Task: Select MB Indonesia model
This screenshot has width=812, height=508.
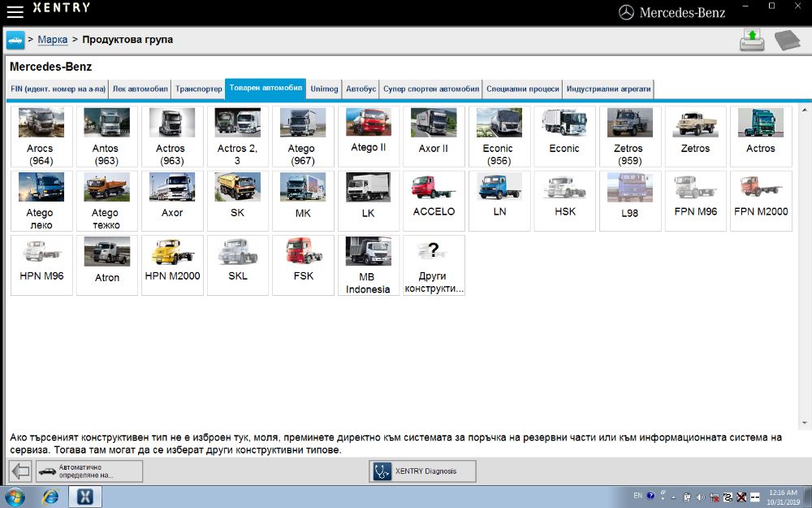Action: [x=368, y=266]
